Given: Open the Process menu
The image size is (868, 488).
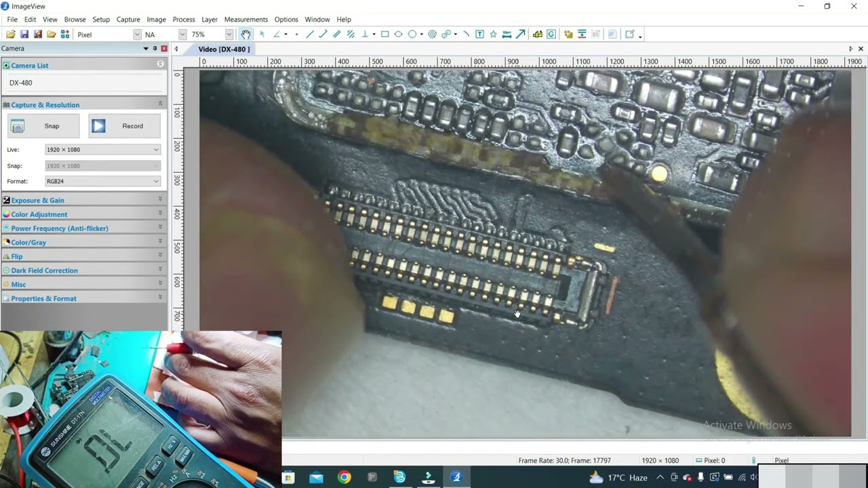Looking at the screenshot, I should click(183, 20).
